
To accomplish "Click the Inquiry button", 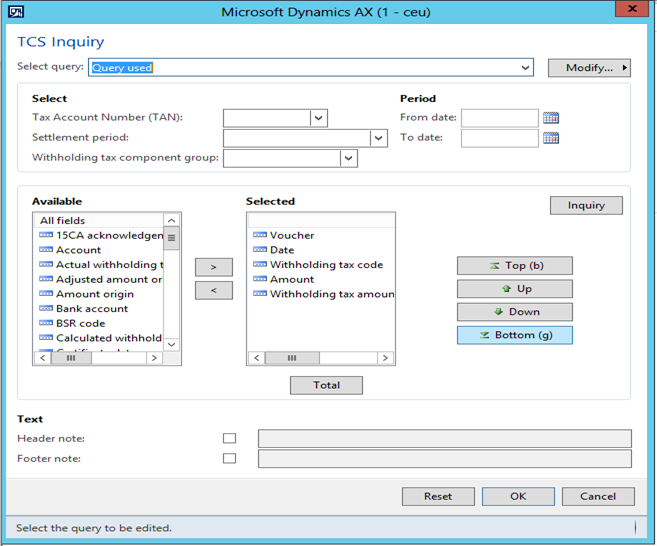I will (586, 205).
